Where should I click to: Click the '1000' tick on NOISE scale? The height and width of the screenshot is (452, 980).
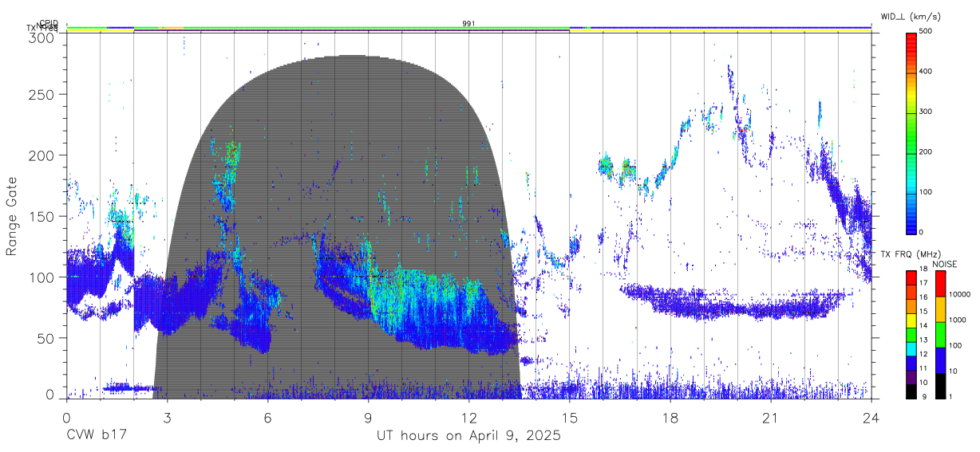coord(958,320)
